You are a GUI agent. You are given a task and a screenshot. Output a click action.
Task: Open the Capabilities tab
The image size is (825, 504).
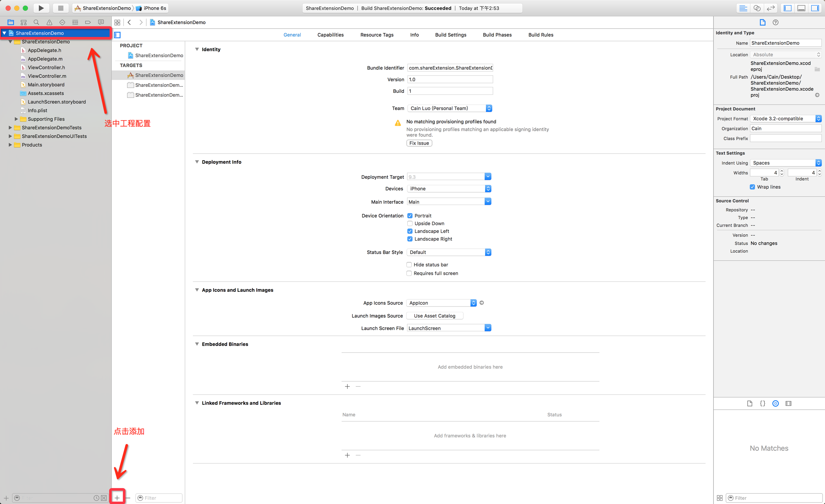point(330,35)
